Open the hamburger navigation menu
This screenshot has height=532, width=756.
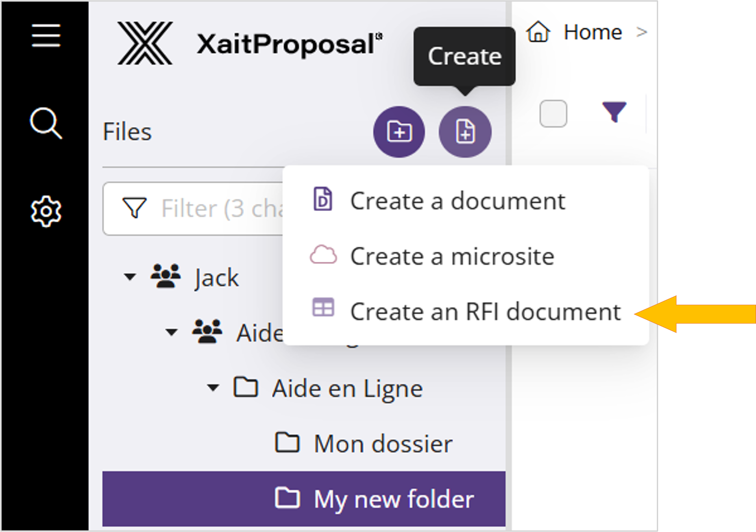point(46,35)
